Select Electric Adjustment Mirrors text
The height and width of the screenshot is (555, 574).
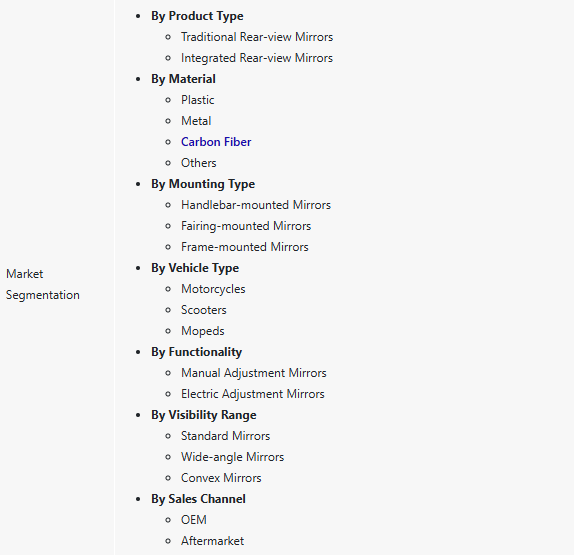click(x=253, y=394)
